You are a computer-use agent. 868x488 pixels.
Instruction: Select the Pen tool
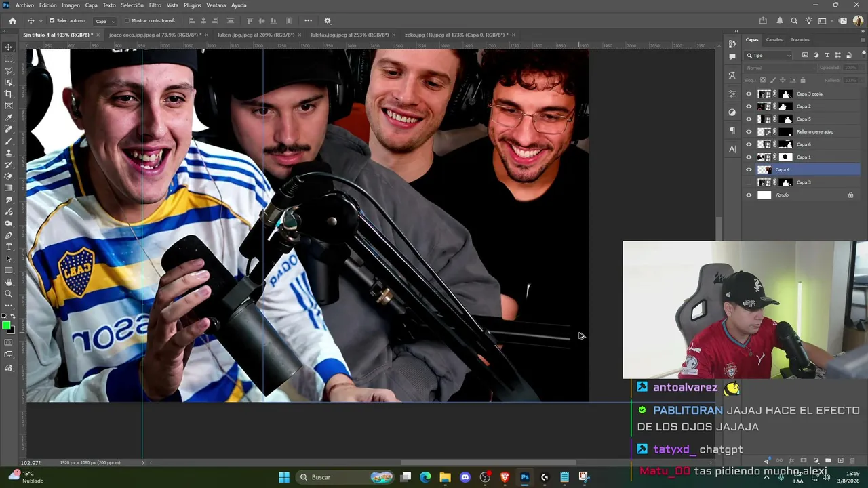pyautogui.click(x=9, y=235)
